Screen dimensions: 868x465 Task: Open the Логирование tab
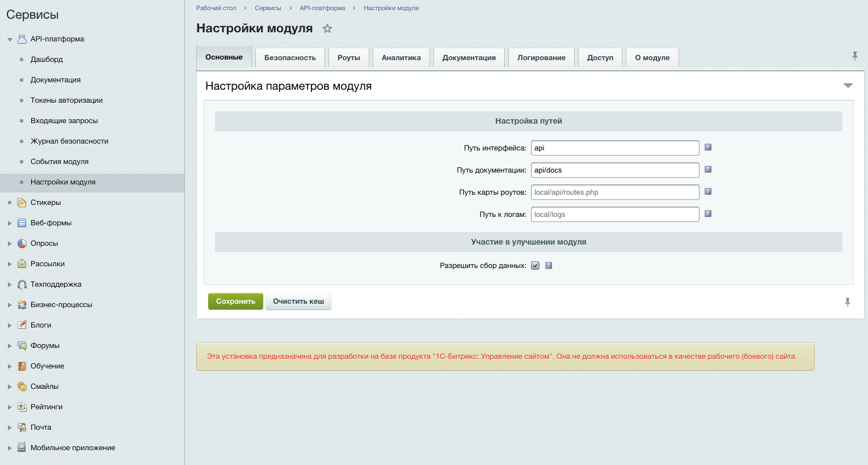[541, 58]
